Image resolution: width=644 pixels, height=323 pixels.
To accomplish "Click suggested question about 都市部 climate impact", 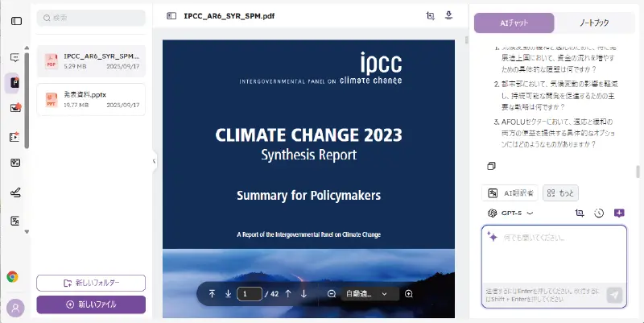I will point(559,95).
